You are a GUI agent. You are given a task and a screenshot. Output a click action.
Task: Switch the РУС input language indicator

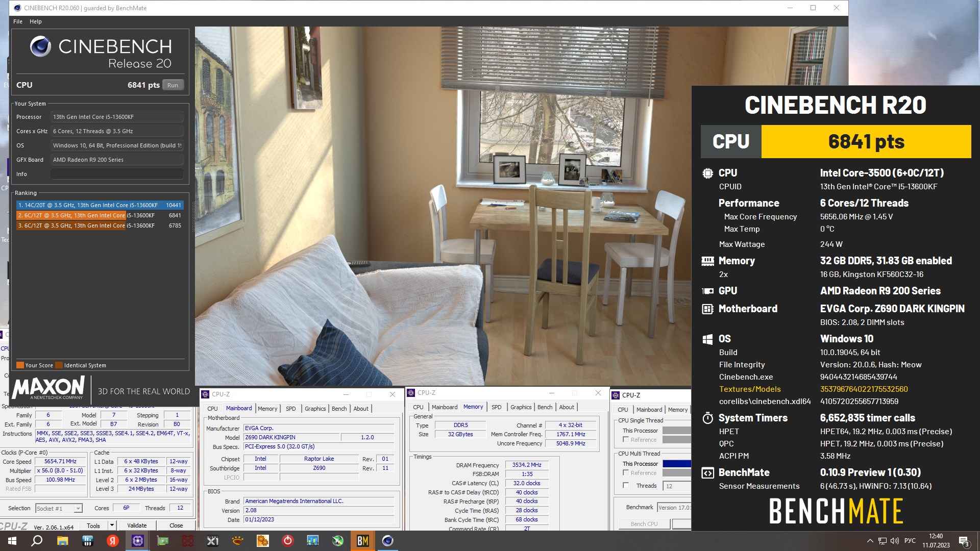point(910,541)
